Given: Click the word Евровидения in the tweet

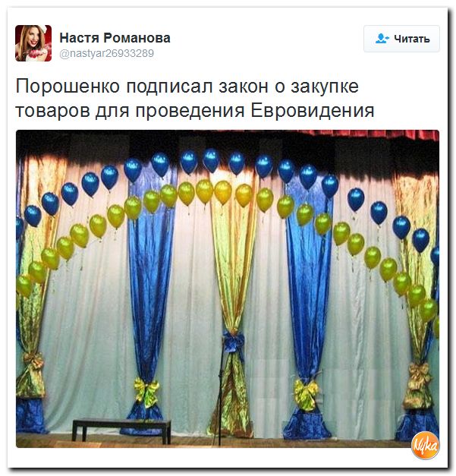Looking at the screenshot, I should (x=313, y=111).
